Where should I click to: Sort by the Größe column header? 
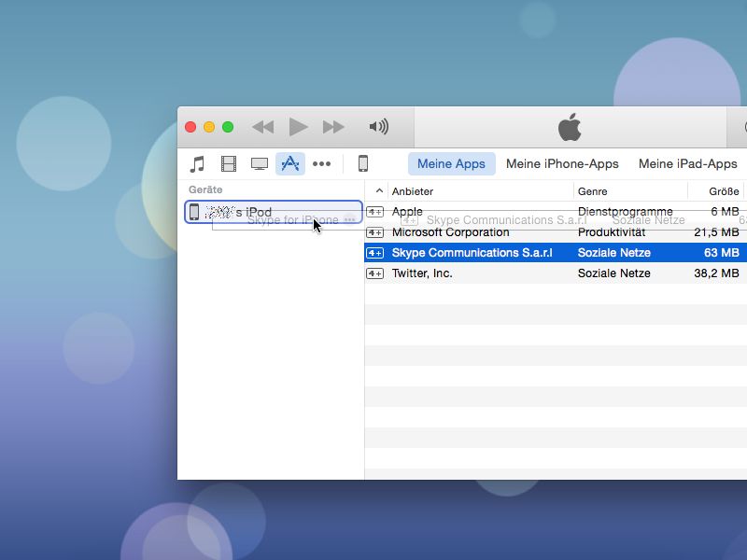pyautogui.click(x=724, y=191)
